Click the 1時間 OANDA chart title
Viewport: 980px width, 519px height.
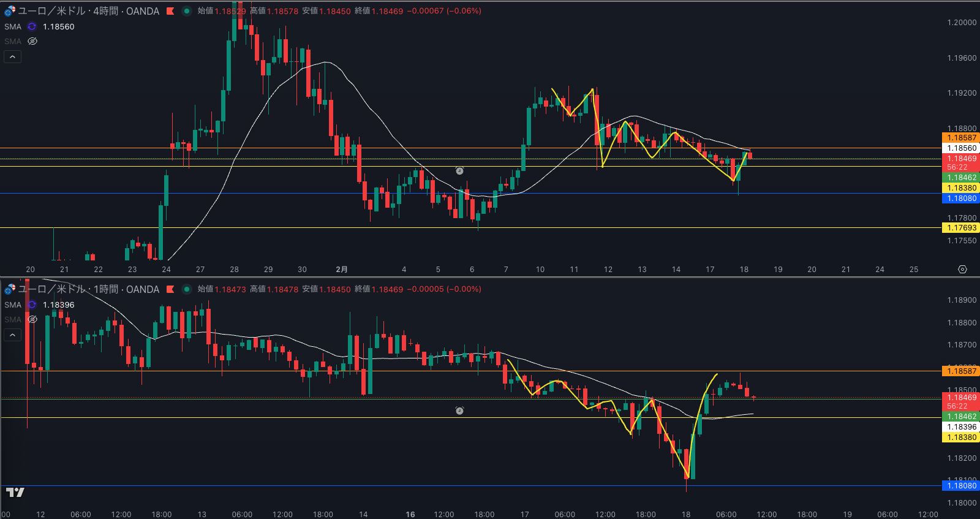tap(89, 289)
